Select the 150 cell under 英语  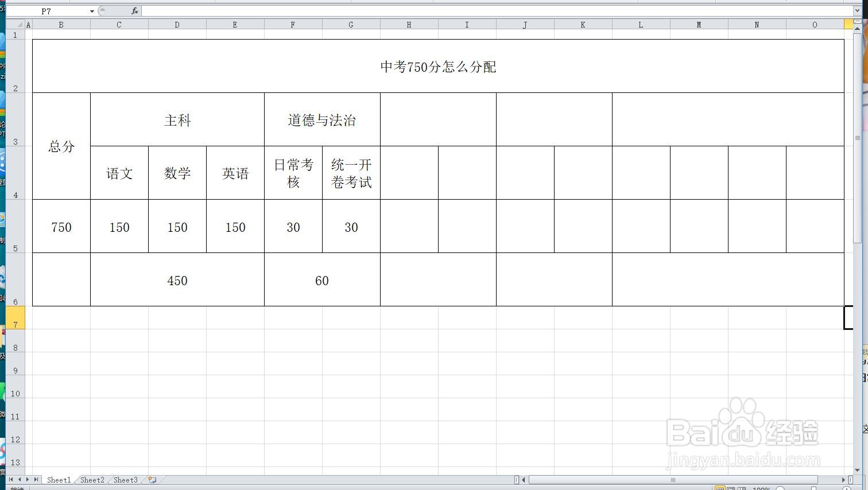[235, 226]
